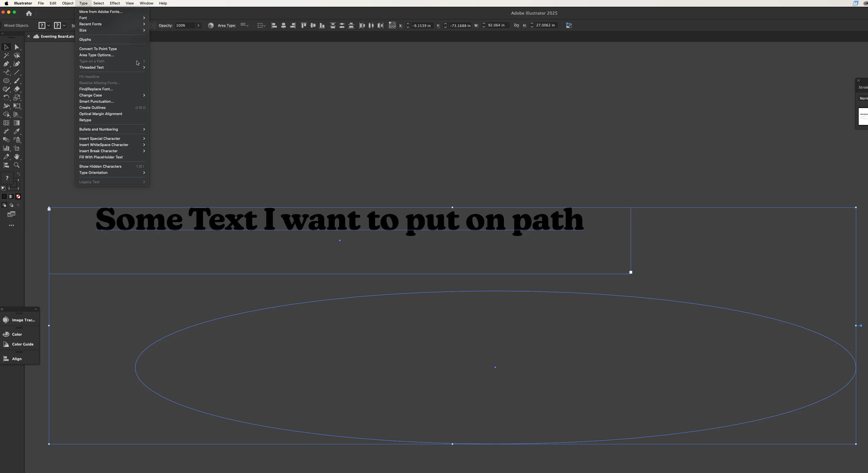Select the Hand tool
Viewport: 868px width, 473px height.
click(x=17, y=157)
